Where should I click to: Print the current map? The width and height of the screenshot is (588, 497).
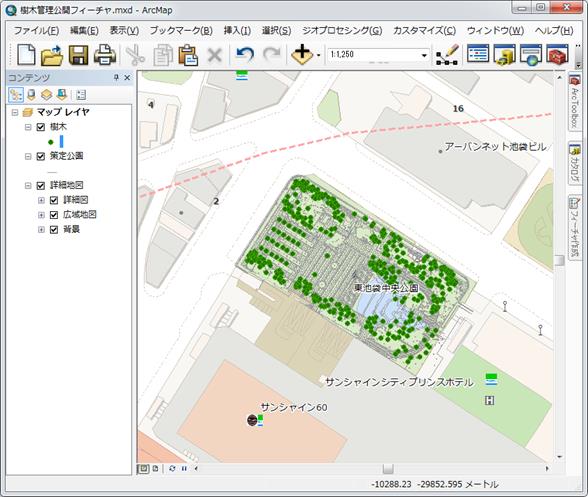pos(105,55)
